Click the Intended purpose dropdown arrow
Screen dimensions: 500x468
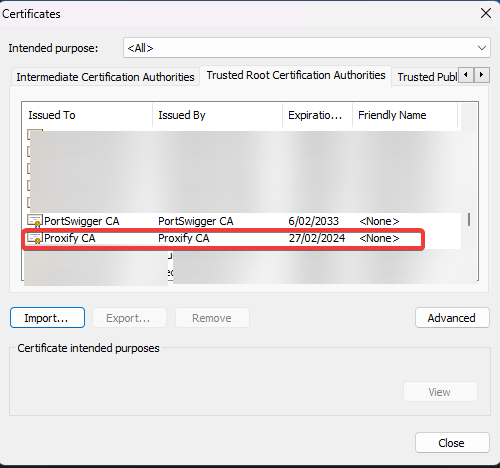point(481,48)
